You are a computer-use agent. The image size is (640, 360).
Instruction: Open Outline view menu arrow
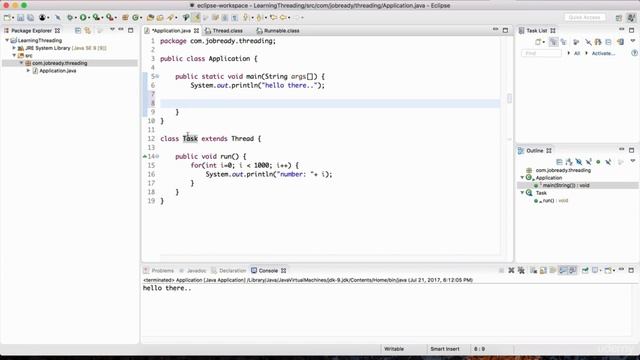coord(633,161)
